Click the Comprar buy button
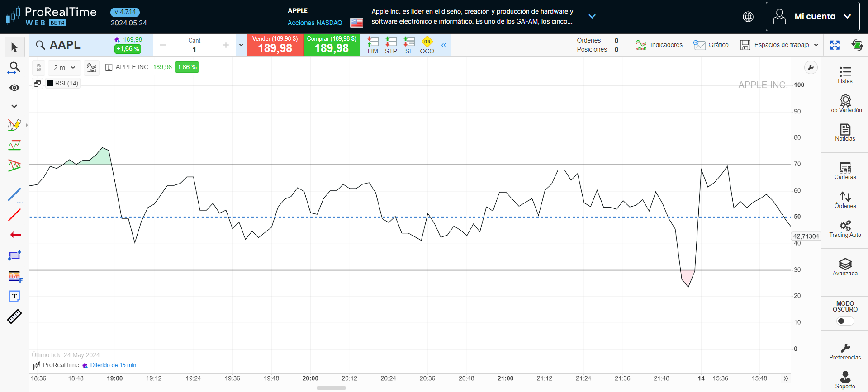 (332, 45)
